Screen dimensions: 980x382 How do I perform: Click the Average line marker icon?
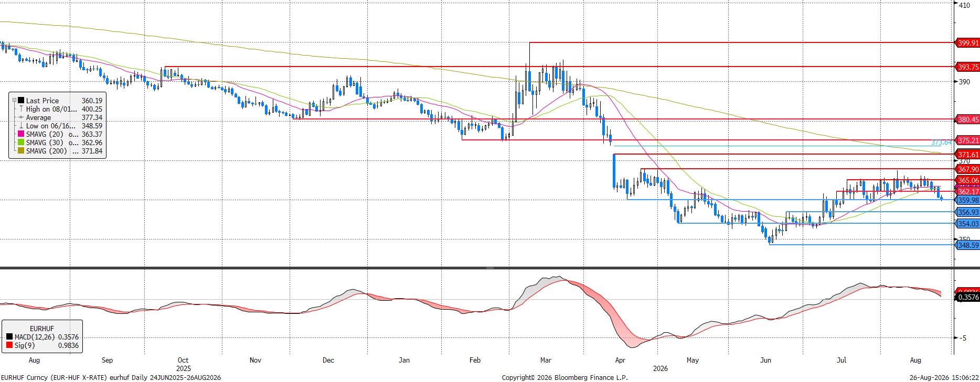coord(21,117)
